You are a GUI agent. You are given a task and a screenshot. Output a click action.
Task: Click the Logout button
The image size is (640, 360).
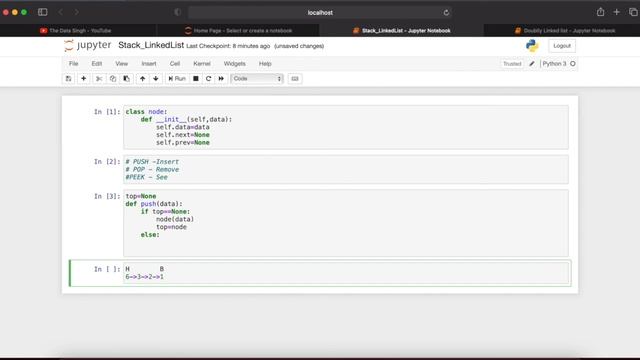click(x=562, y=46)
